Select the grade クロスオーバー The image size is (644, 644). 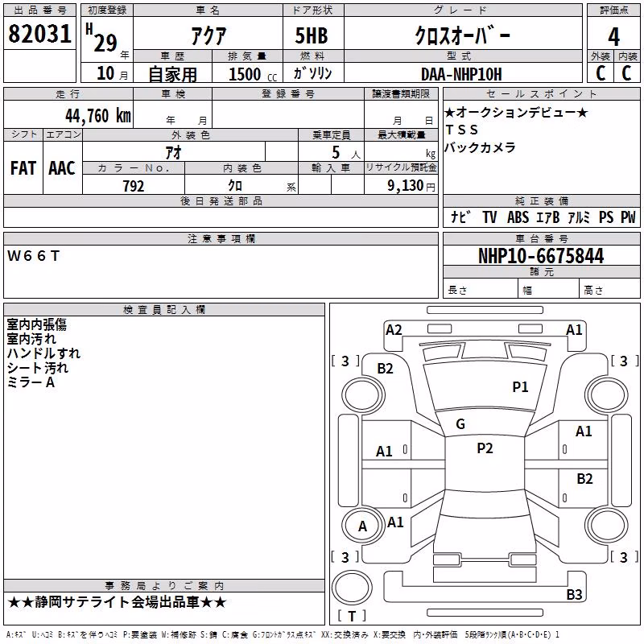[x=462, y=35]
